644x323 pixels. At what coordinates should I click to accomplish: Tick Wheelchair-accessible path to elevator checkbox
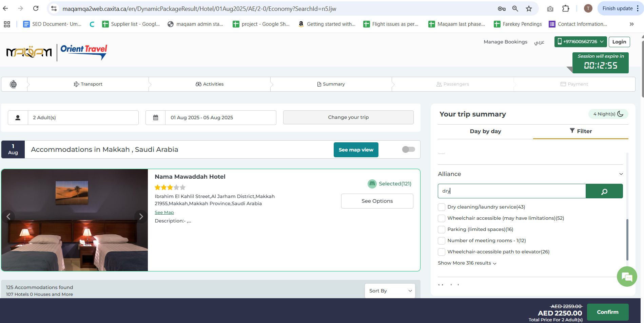pos(442,252)
